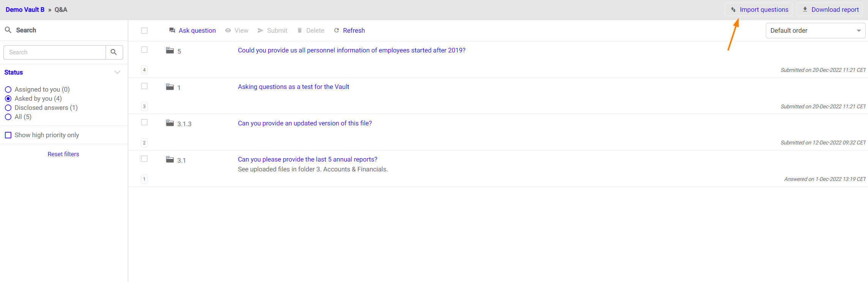The height and width of the screenshot is (282, 868).
Task: Click the folder icon for index 1
Action: (170, 87)
